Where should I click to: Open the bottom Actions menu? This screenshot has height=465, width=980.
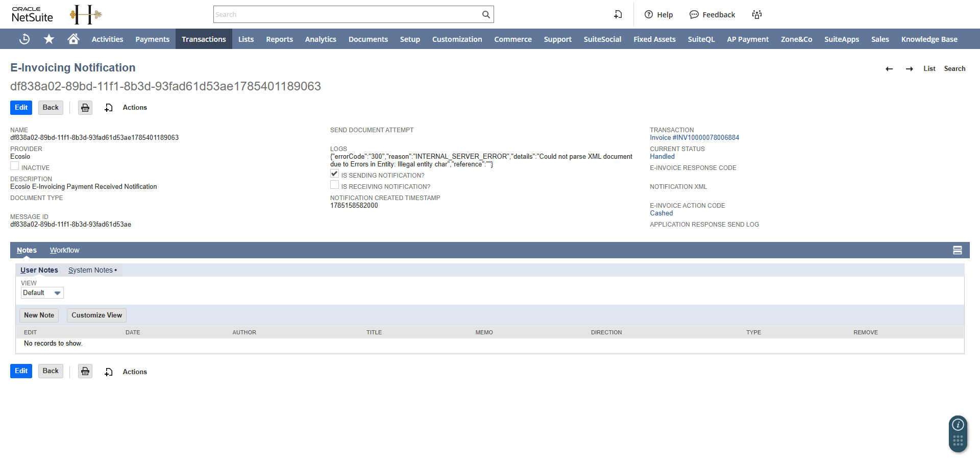click(135, 372)
